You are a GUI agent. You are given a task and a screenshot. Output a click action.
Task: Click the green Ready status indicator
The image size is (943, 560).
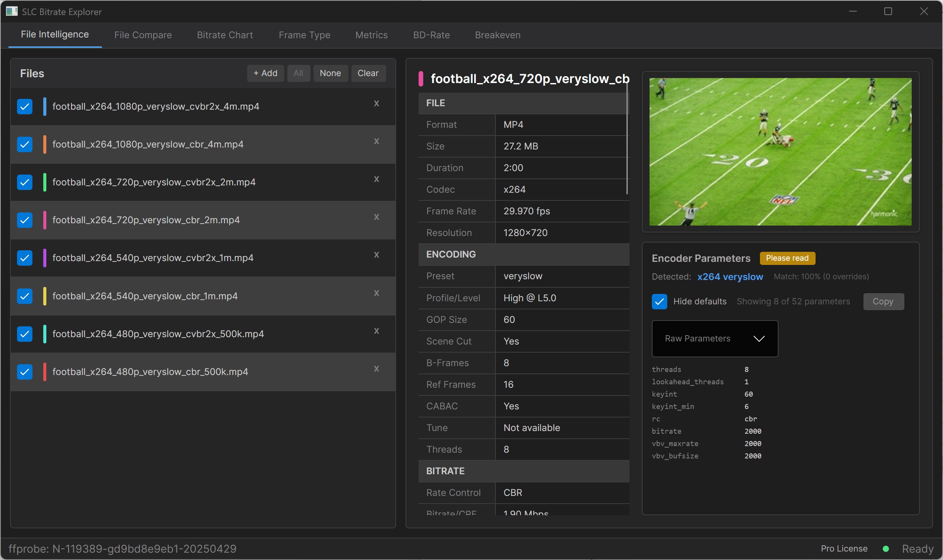[886, 549]
